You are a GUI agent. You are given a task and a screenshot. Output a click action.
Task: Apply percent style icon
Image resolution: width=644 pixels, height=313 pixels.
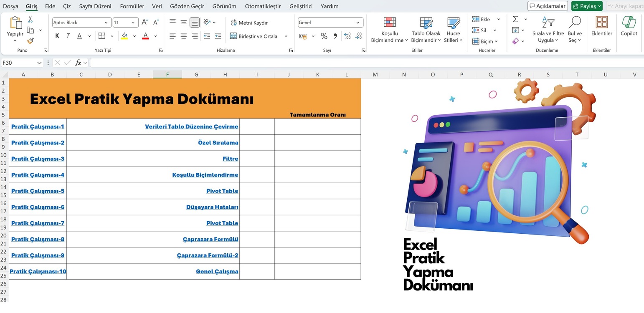[x=324, y=36]
